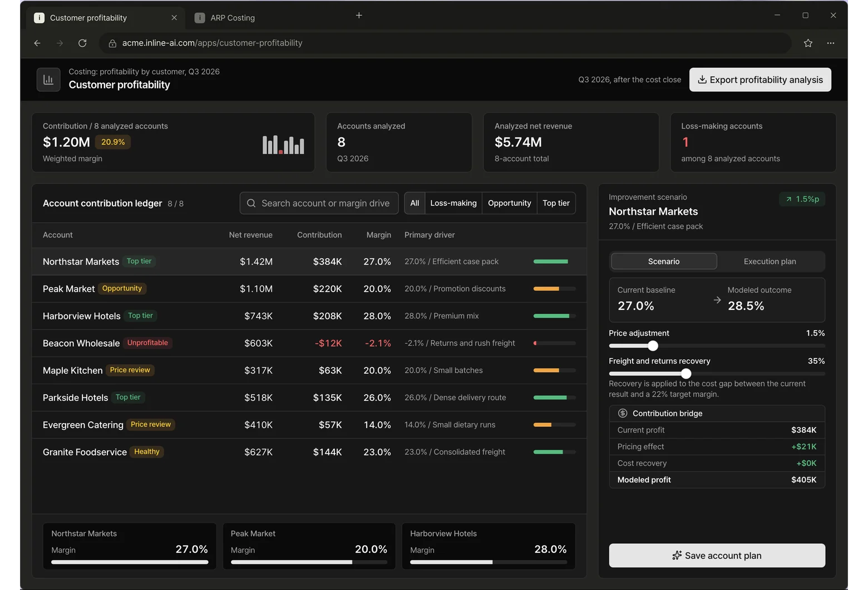Click the Contribution column header
This screenshot has height=590, width=868.
click(319, 235)
